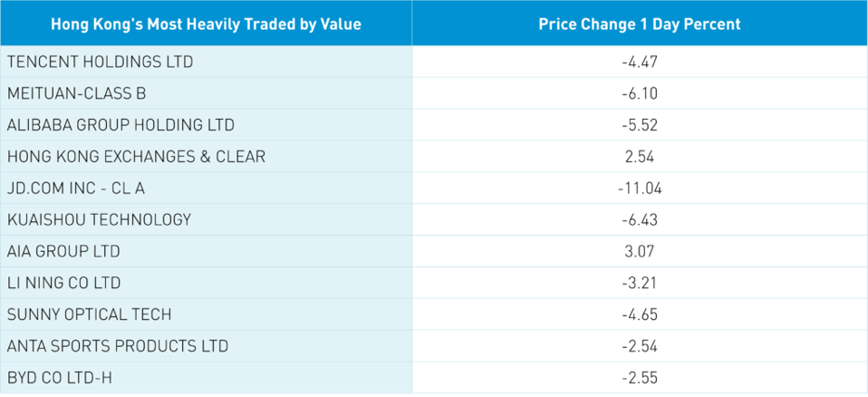Select Anta Sports Products Ltd cell
Viewport: 868px width, 397px height.
(x=118, y=346)
